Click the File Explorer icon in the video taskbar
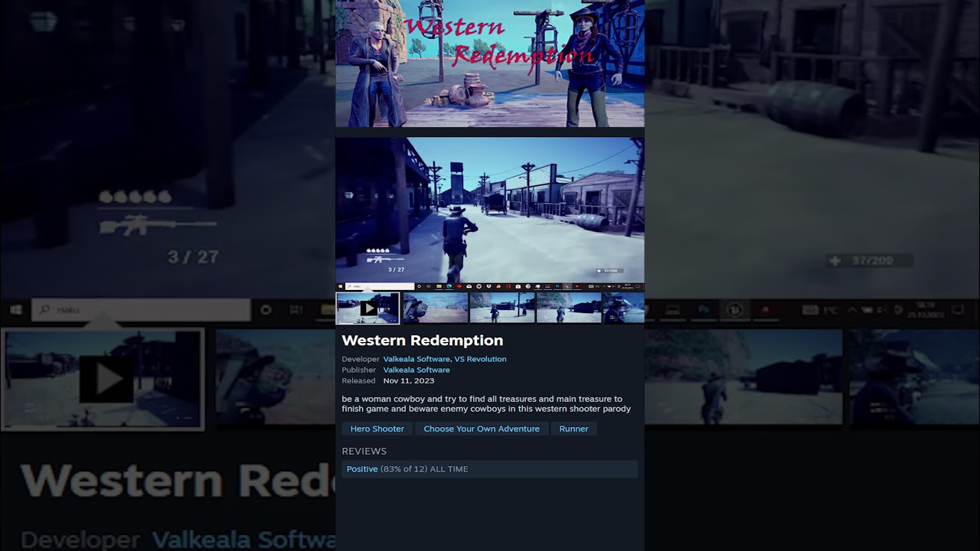 439,286
